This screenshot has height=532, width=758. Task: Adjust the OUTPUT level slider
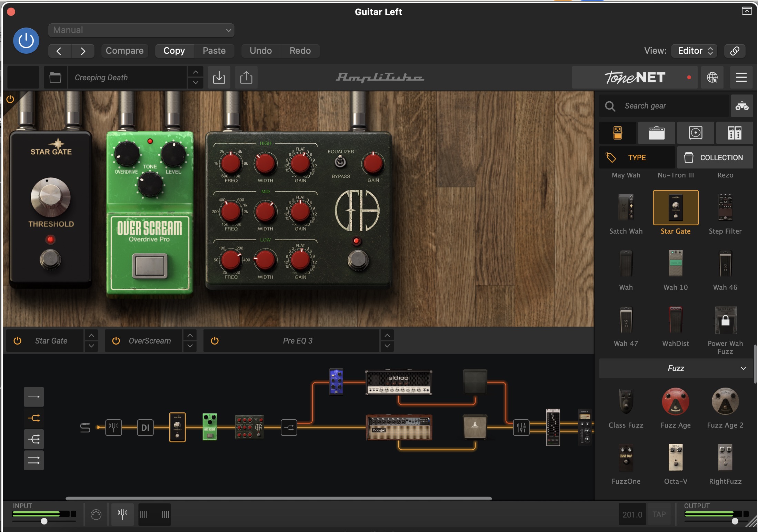click(735, 521)
